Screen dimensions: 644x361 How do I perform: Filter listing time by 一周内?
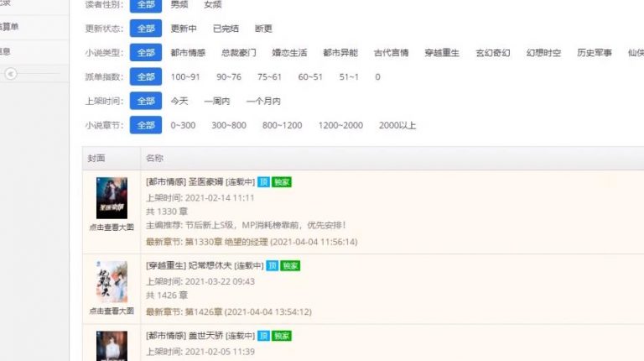[216, 102]
